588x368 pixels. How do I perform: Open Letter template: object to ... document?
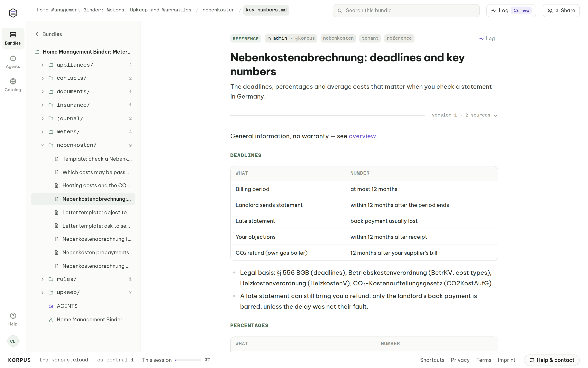[x=83, y=212]
